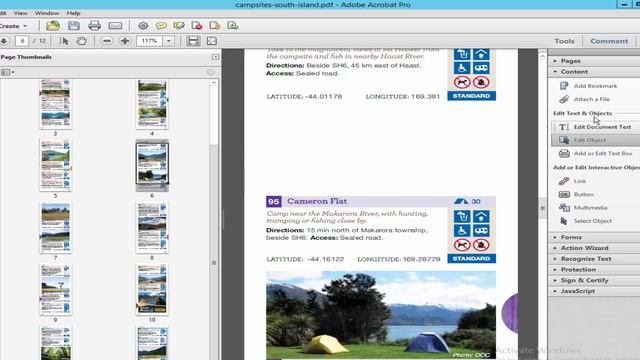Open a file with the folder icon

coord(53,26)
